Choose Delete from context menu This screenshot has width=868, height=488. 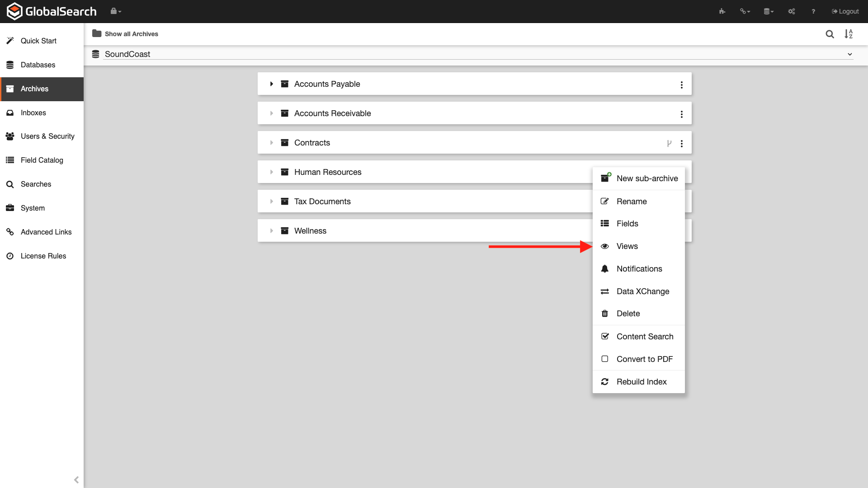coord(638,314)
